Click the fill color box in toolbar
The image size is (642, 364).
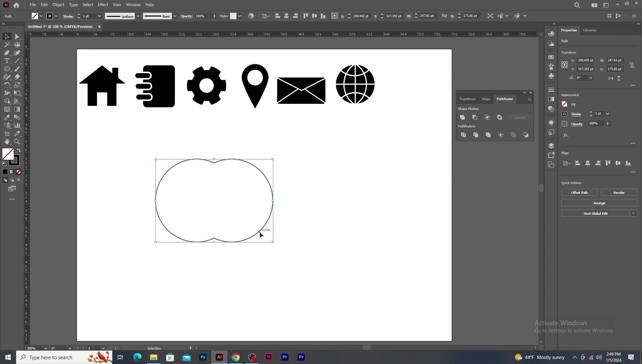coord(7,154)
